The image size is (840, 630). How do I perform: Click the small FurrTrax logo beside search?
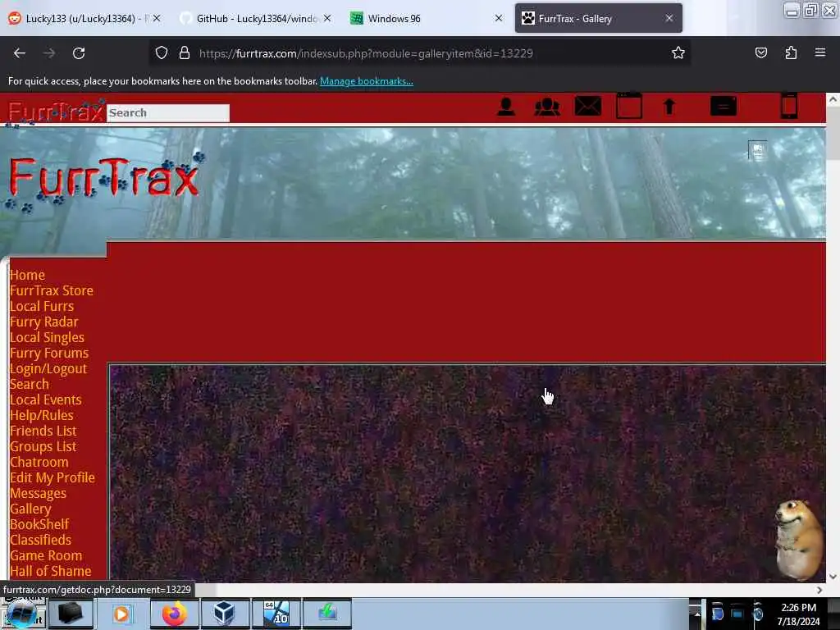point(57,112)
